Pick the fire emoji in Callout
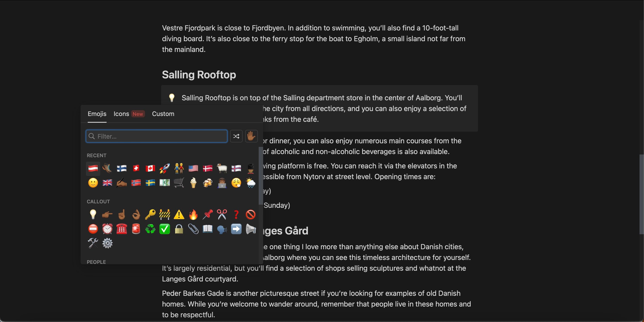 click(x=193, y=215)
